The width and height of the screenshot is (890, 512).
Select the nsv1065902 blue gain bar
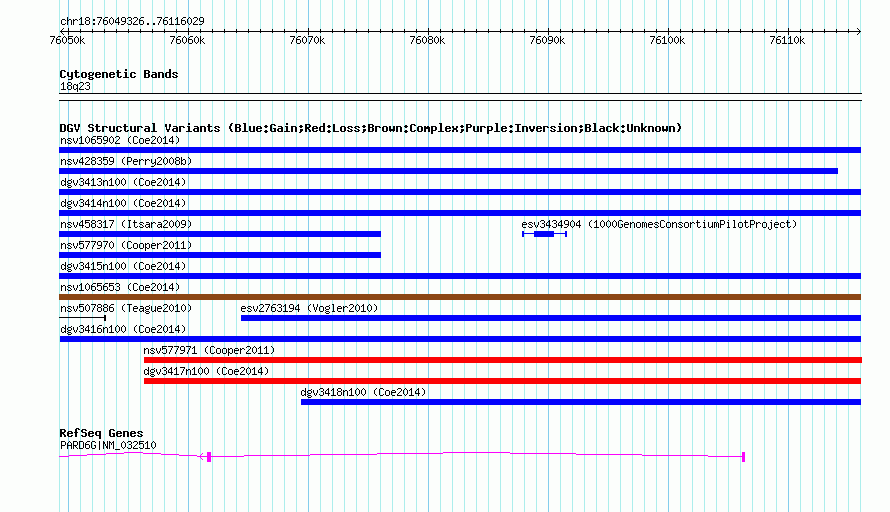460,150
